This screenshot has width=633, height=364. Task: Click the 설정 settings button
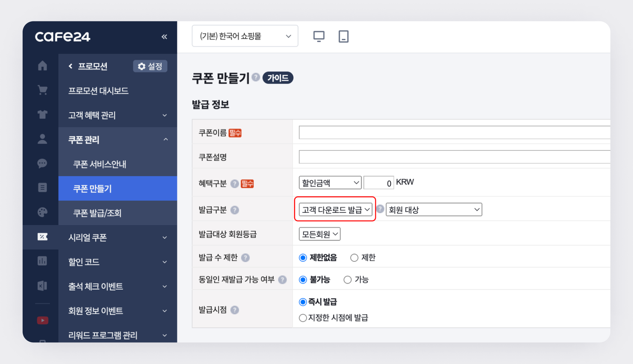[150, 66]
